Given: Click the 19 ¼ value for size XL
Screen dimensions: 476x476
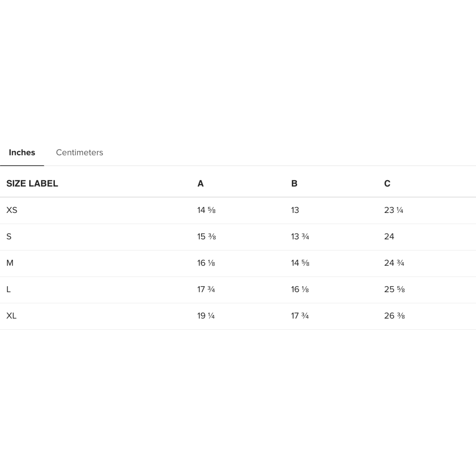Looking at the screenshot, I should (206, 315).
